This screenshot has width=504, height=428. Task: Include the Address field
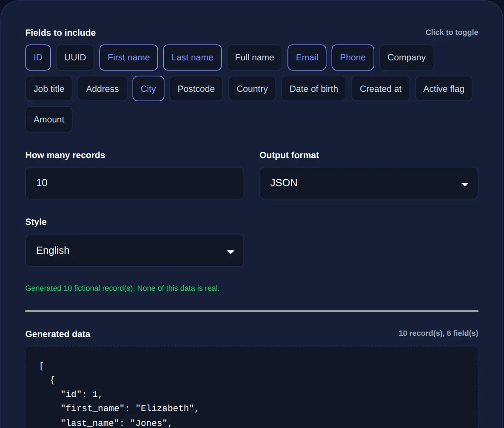click(102, 89)
